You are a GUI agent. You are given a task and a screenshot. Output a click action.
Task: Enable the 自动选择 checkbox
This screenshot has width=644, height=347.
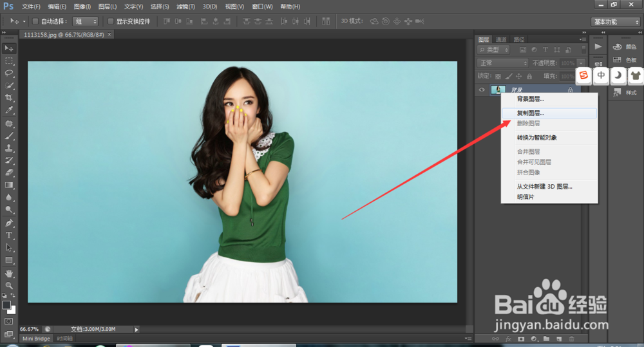[x=35, y=21]
